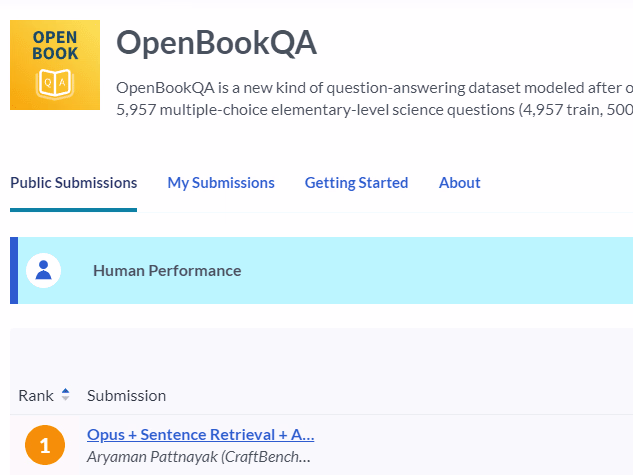Select the Human Performance label text
The image size is (633, 475).
coord(166,270)
